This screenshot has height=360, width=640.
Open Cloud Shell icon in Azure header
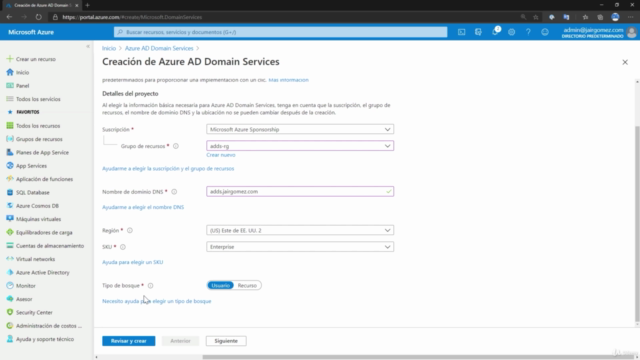[461, 32]
